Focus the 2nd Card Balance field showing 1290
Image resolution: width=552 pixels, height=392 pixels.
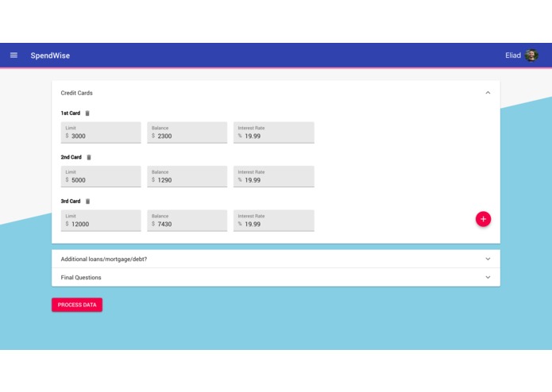click(x=187, y=176)
